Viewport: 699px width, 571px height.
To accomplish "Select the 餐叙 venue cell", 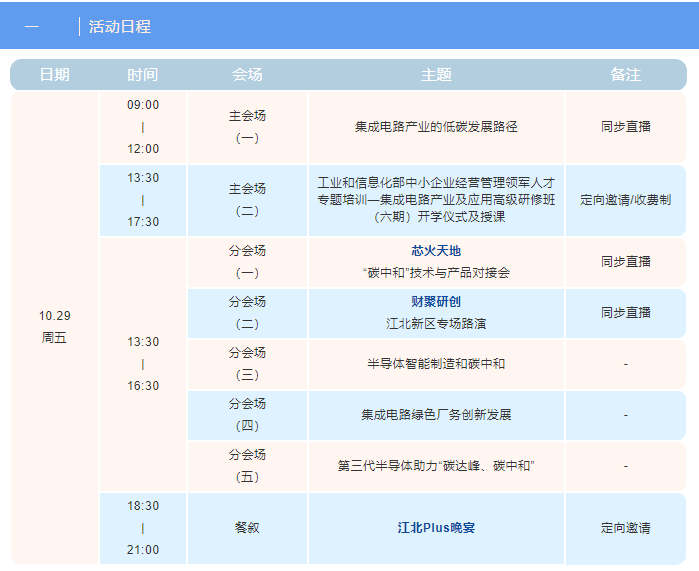I will pos(247,528).
